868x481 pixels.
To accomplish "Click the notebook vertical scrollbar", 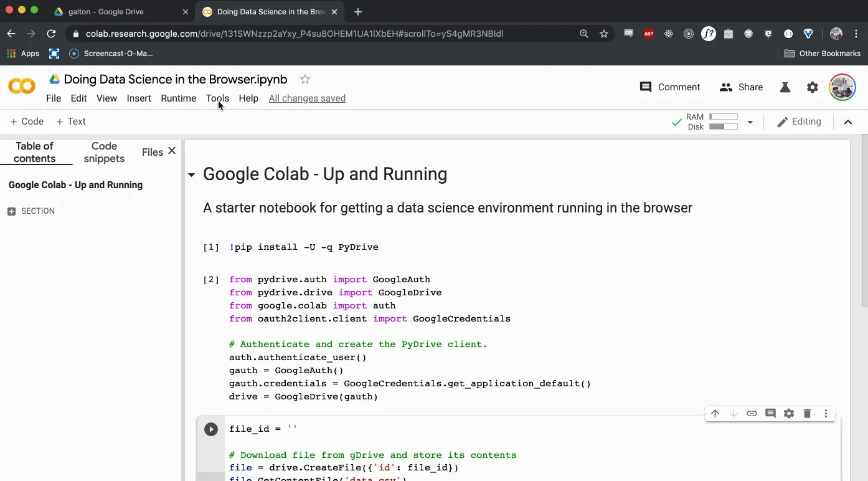I will (x=864, y=220).
